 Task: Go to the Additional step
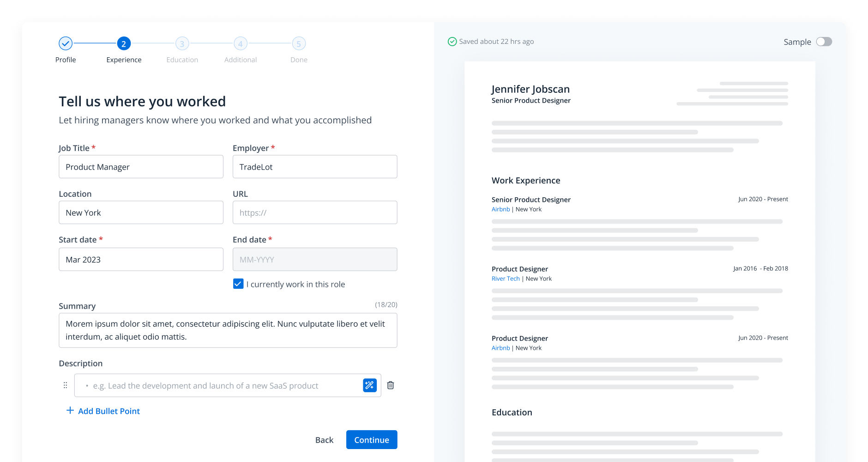241,43
